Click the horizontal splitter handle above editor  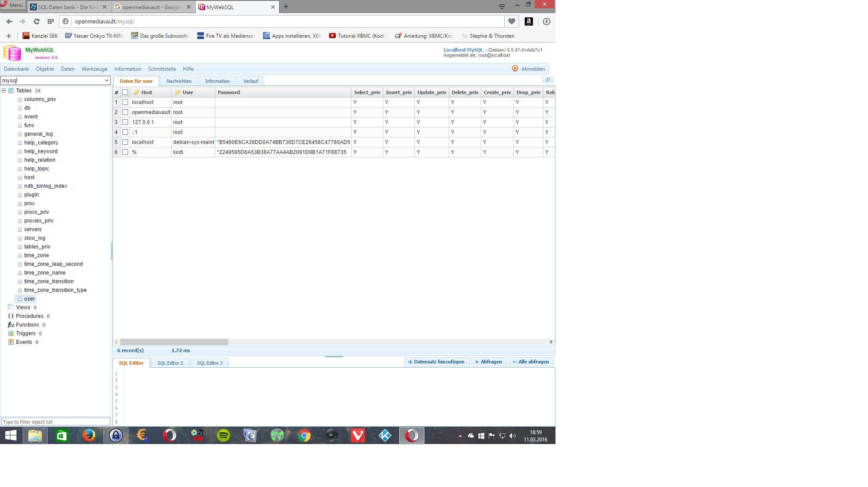(x=334, y=356)
